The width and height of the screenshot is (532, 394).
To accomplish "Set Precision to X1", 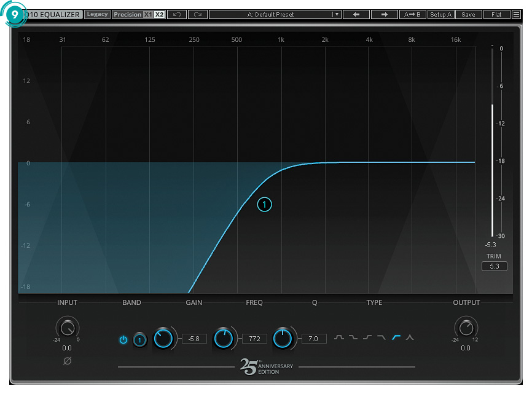I will [148, 14].
